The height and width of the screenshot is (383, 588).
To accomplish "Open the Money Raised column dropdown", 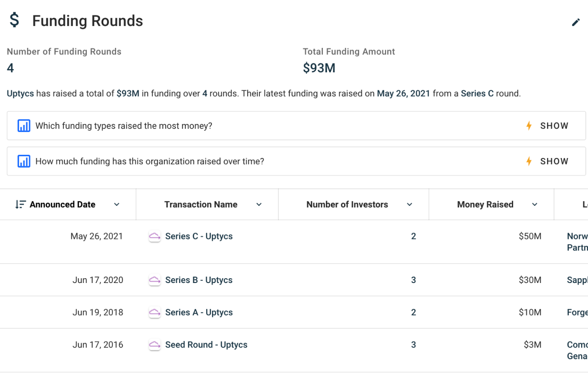I will 535,204.
